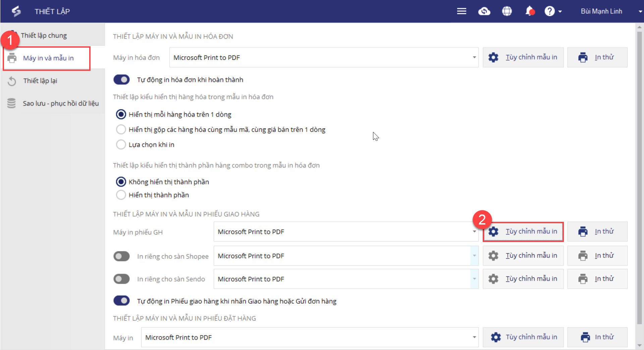Click the vertical scrollbar thumb
Screen dimensions: 644x350
click(640, 178)
